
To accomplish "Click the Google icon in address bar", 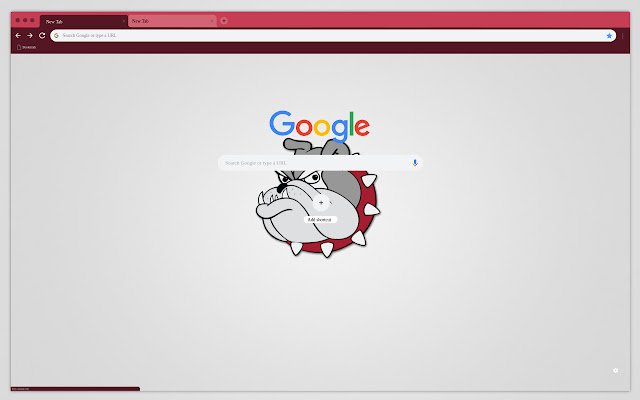I will click(56, 36).
